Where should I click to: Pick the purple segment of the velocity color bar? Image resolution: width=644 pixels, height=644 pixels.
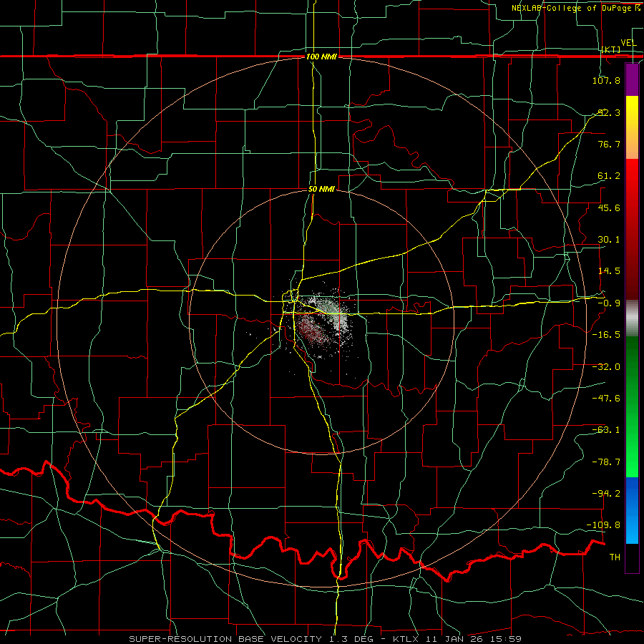(x=632, y=79)
